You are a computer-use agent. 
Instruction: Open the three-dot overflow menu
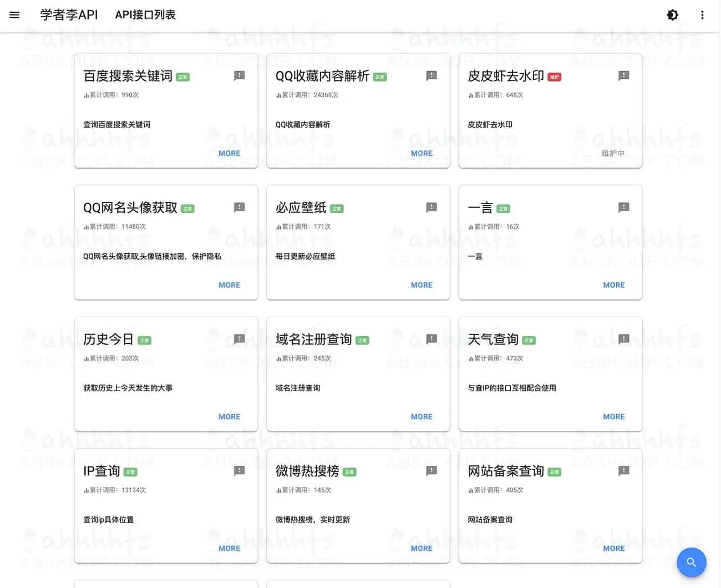click(x=702, y=15)
